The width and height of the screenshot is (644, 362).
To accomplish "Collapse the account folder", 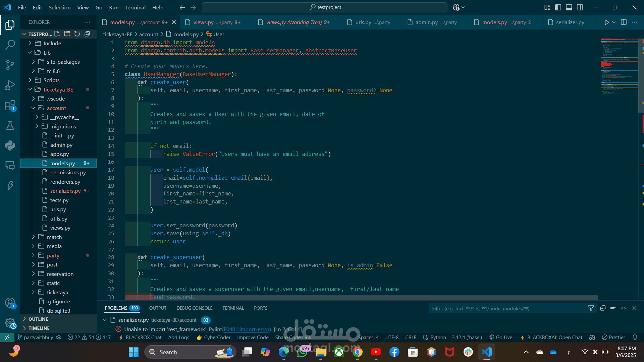I will pos(56,108).
